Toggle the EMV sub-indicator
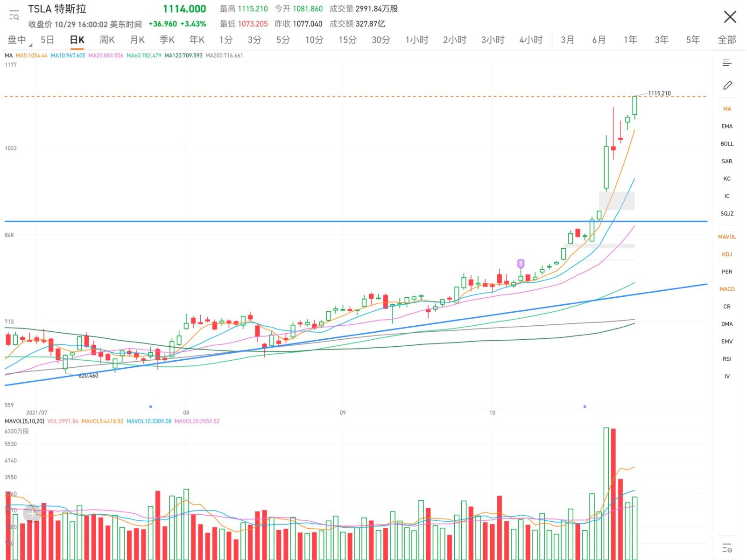The width and height of the screenshot is (747, 560). (727, 342)
